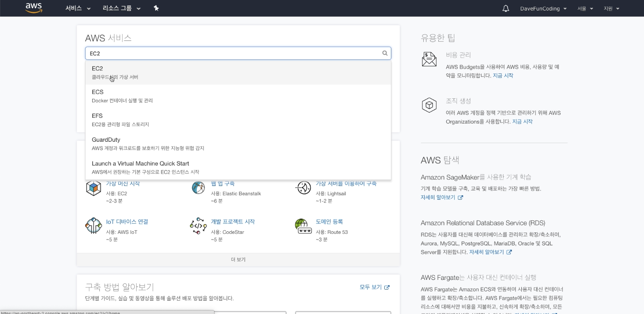Open the notifications bell

(x=506, y=8)
